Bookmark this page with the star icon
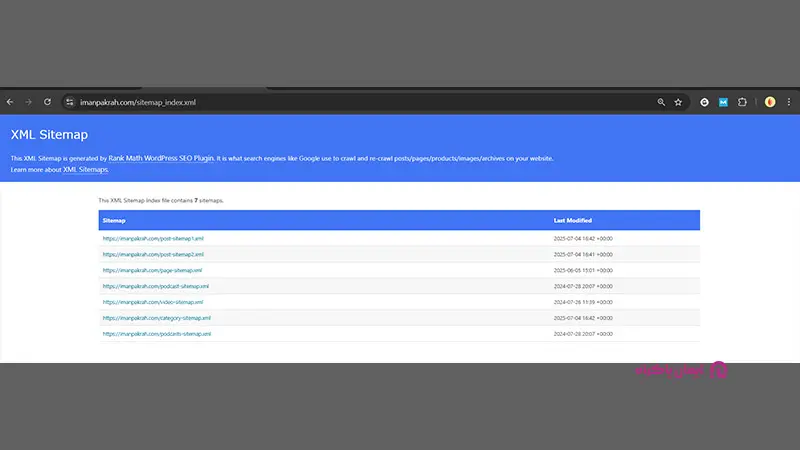800x450 pixels. pos(678,102)
